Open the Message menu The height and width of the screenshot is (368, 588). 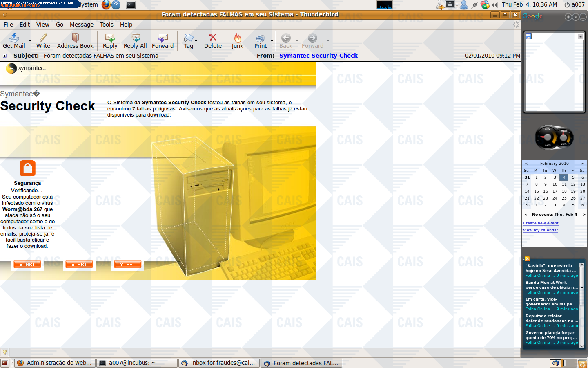(81, 25)
